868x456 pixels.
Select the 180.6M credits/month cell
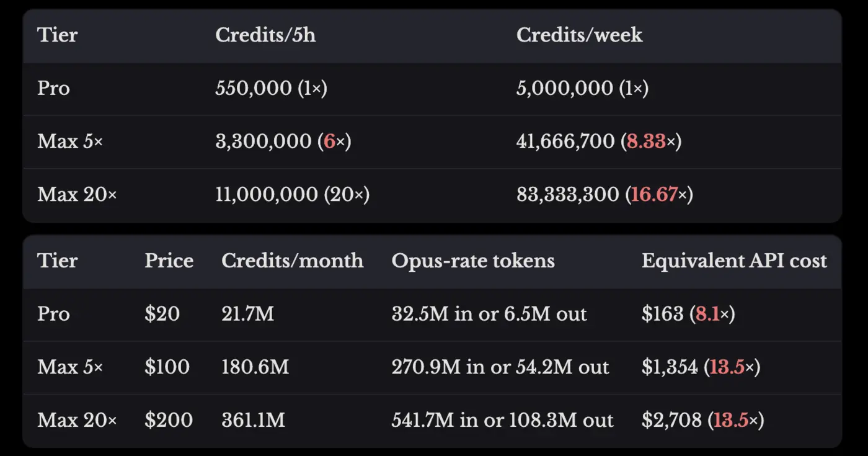(255, 367)
